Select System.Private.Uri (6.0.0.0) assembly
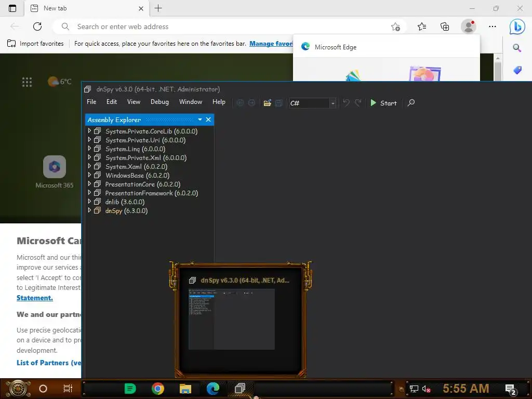532x399 pixels. 145,140
